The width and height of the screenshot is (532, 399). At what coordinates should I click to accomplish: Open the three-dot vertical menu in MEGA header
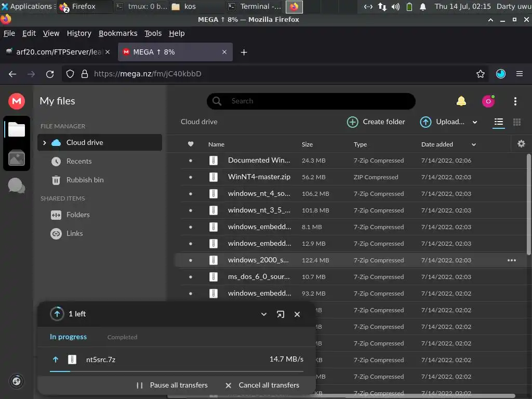pos(515,101)
